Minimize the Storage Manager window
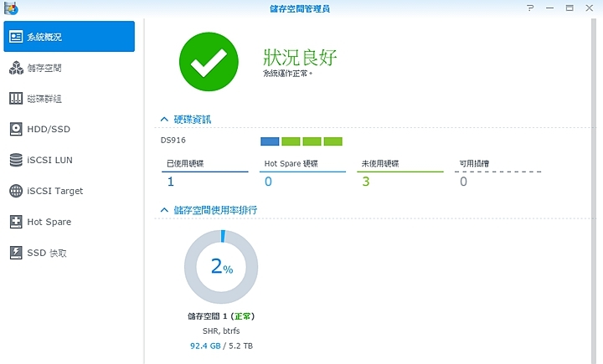 (x=550, y=8)
